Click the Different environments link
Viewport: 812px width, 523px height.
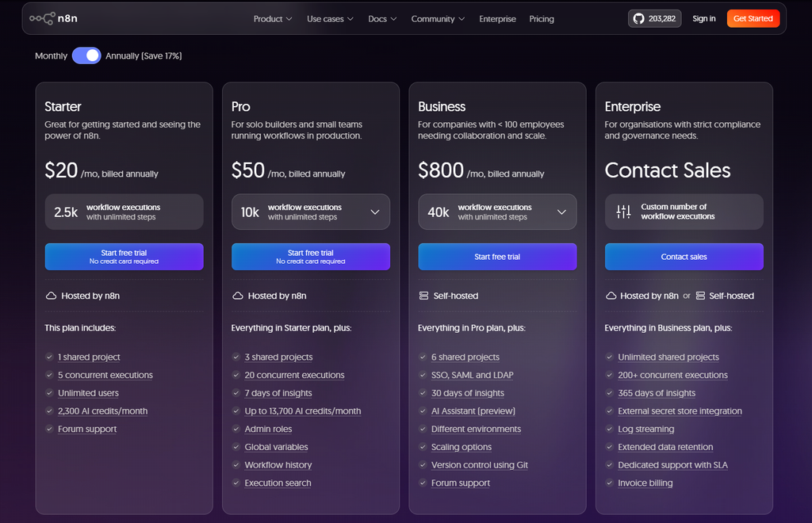click(476, 429)
